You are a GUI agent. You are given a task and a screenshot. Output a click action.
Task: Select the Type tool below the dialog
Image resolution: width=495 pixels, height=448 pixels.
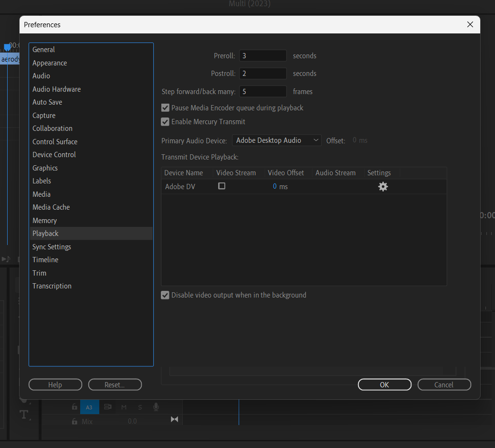[24, 415]
